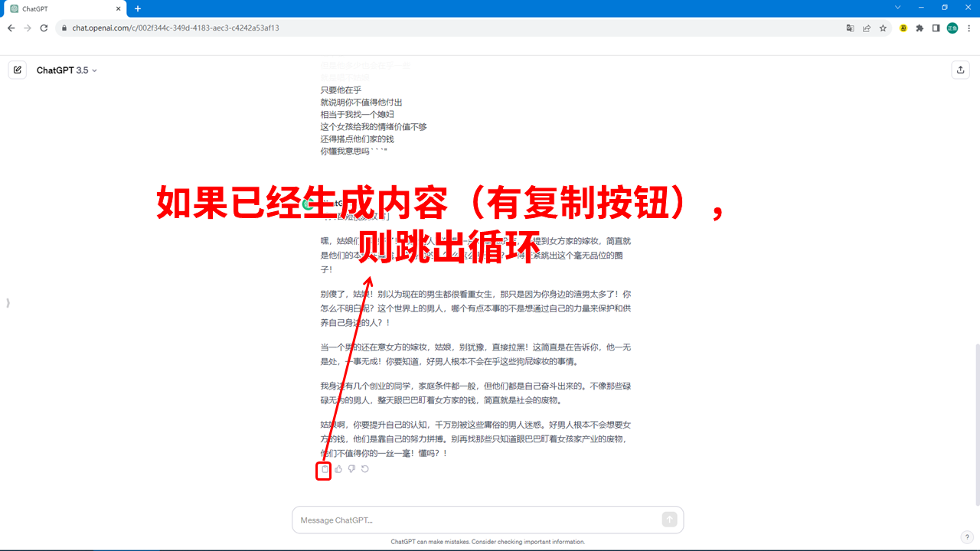Go forward in browser history

coord(28,28)
